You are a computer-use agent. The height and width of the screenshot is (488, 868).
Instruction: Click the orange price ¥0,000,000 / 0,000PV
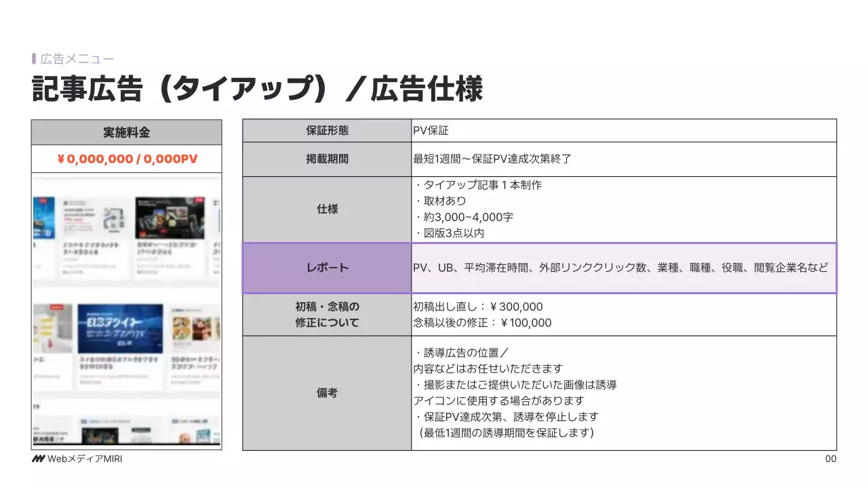coord(126,159)
